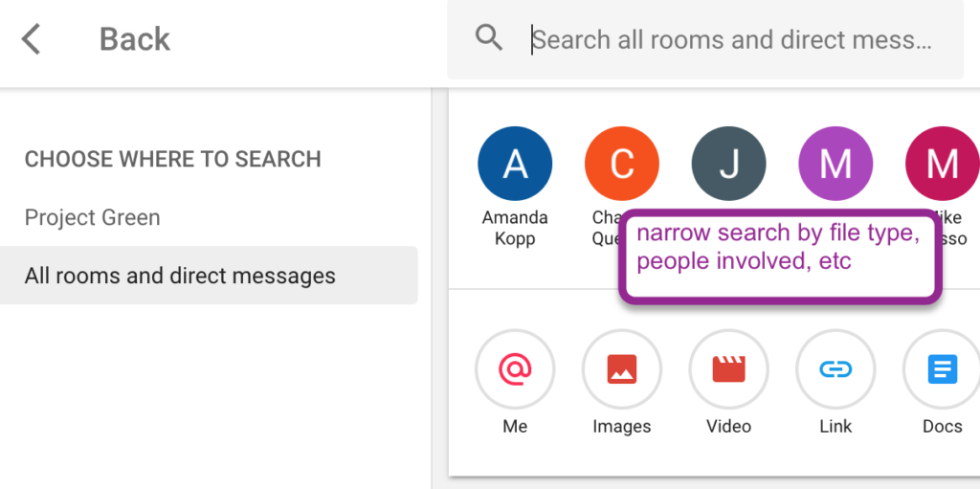Filter by mentions of Me icon

tap(515, 368)
